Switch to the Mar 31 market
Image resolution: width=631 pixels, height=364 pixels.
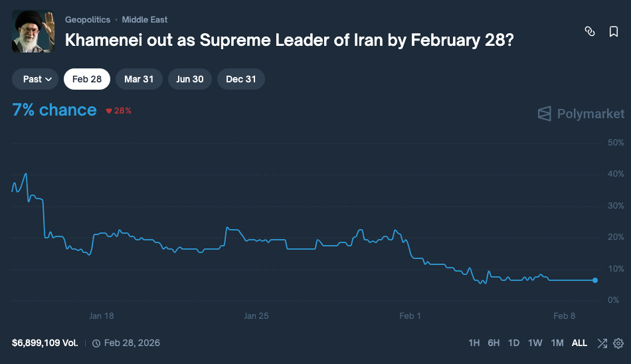pyautogui.click(x=139, y=79)
